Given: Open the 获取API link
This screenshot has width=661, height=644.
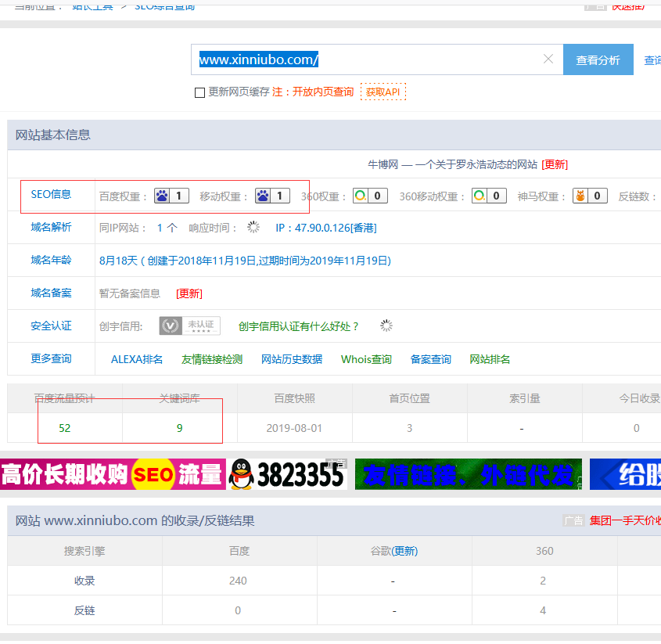Looking at the screenshot, I should (383, 92).
